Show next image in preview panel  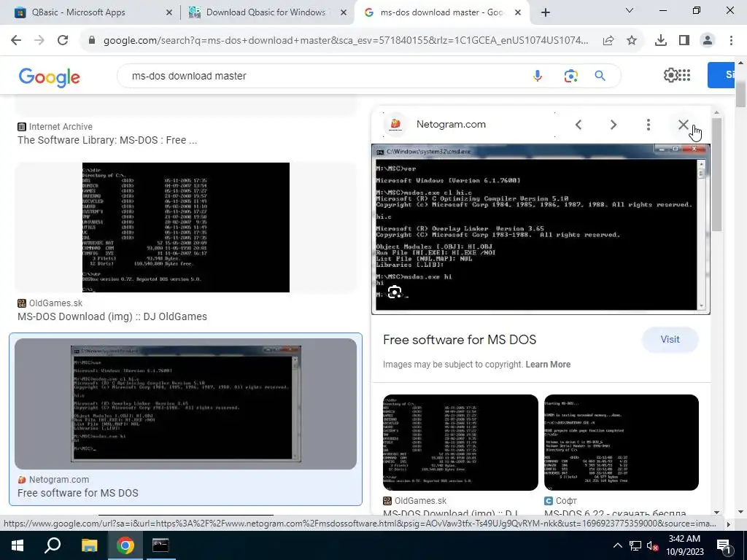613,125
